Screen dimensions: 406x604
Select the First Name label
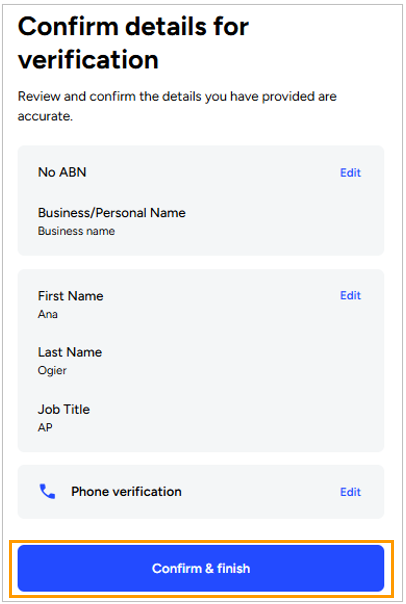coord(70,296)
